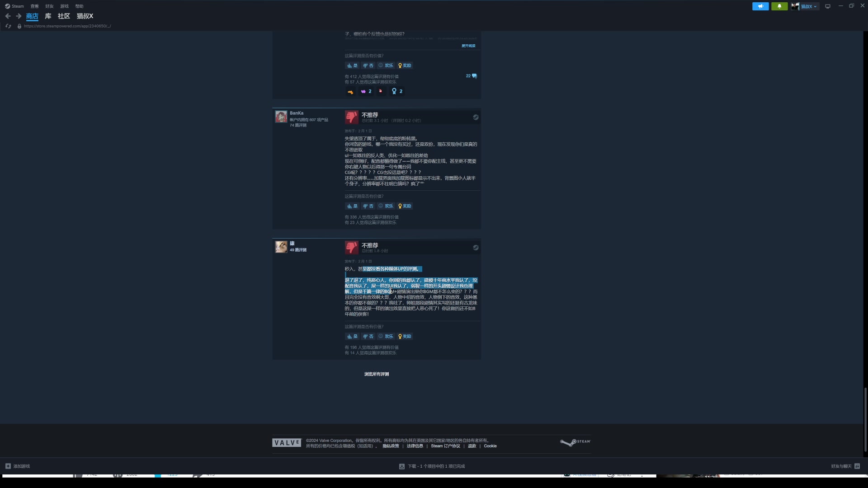Click the browser back arrow
The width and height of the screenshot is (868, 488).
click(x=8, y=16)
